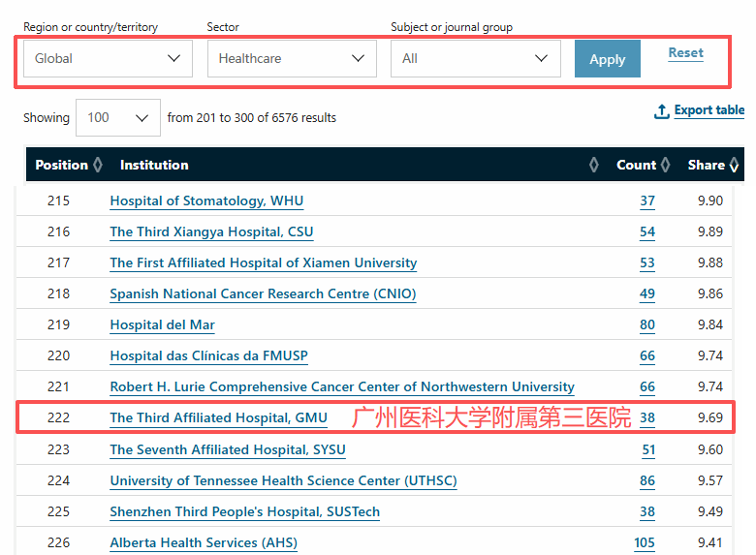Click count 49 for CNIO
Image resolution: width=756 pixels, height=555 pixels.
coord(647,293)
